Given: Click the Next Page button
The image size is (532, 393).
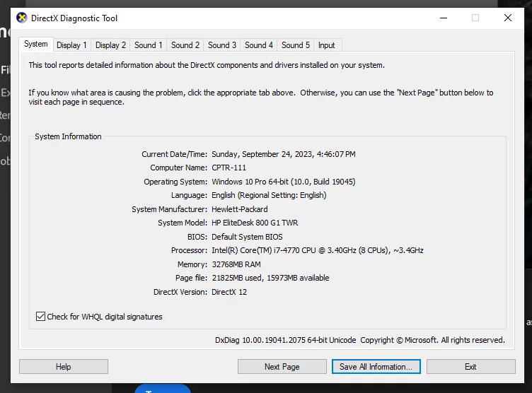Looking at the screenshot, I should [282, 367].
